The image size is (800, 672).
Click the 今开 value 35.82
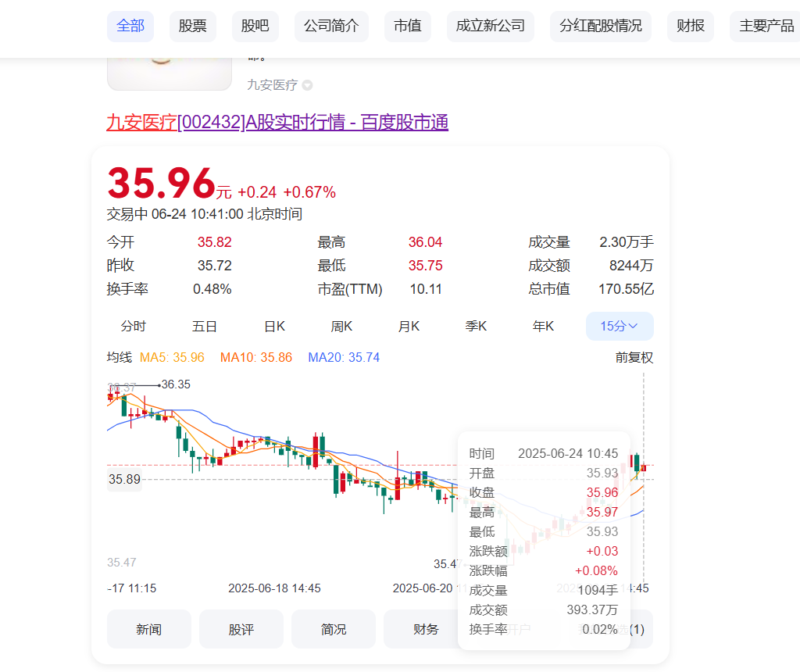pos(214,242)
